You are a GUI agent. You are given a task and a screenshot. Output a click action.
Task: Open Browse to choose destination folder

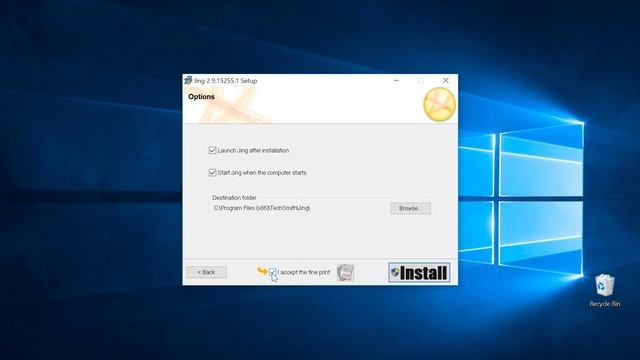tap(410, 208)
